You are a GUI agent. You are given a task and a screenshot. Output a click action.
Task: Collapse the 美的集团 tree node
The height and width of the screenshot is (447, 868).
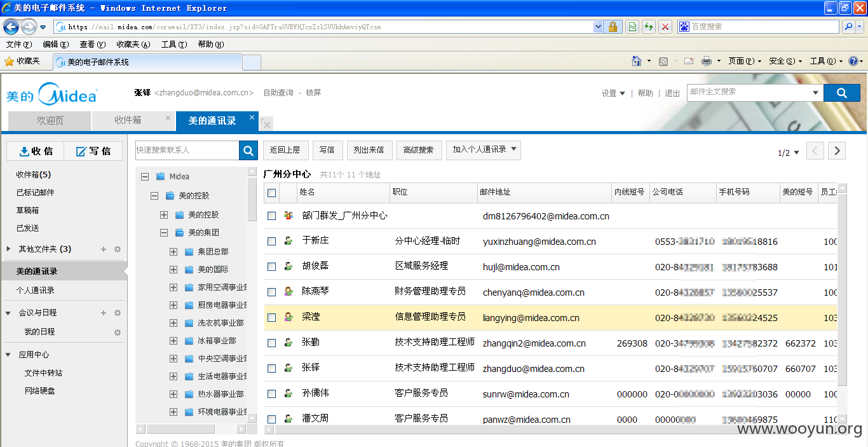pyautogui.click(x=164, y=233)
